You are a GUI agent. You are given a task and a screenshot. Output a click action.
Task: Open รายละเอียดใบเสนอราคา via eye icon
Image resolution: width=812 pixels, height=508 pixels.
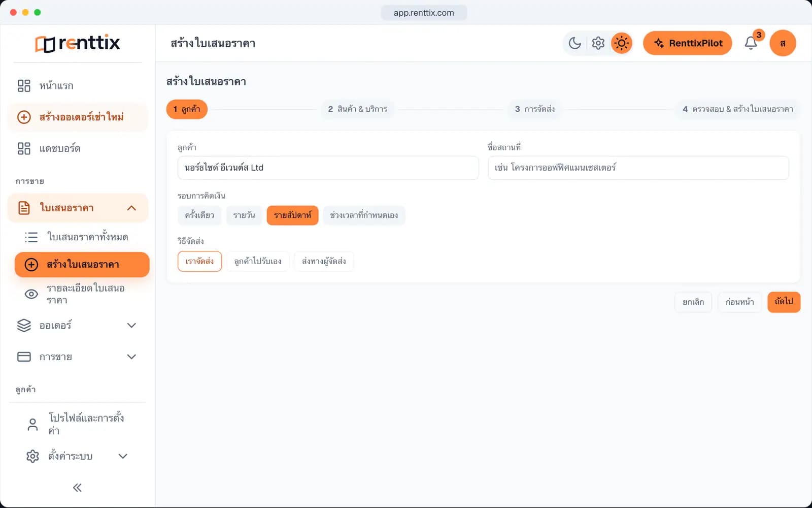tap(31, 294)
